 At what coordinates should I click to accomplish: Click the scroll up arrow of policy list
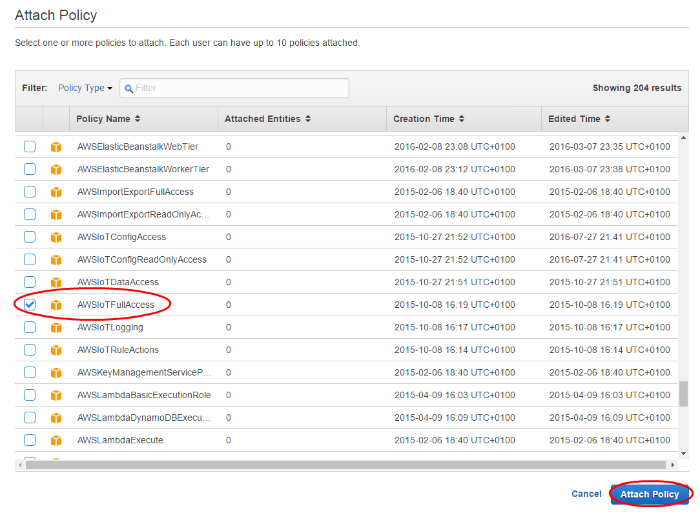pyautogui.click(x=683, y=138)
